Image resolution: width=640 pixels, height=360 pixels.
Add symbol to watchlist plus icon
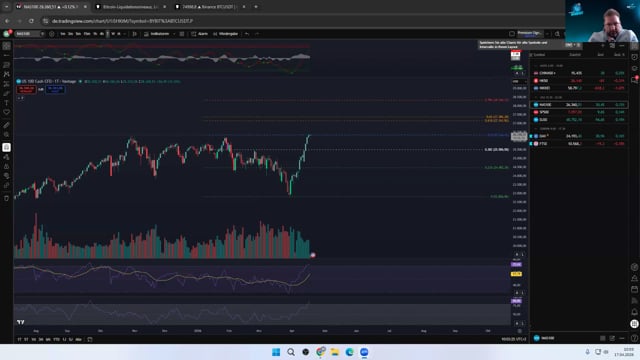coord(603,45)
